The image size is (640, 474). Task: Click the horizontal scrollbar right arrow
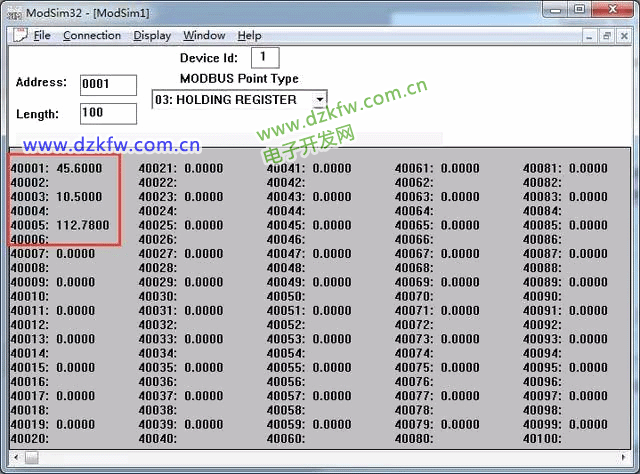[x=626, y=457]
